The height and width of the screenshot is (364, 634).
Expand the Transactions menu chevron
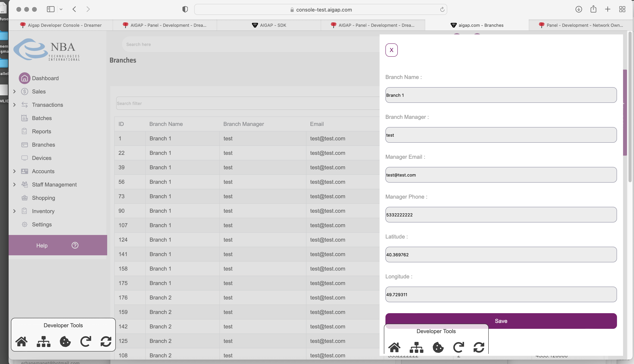[14, 105]
